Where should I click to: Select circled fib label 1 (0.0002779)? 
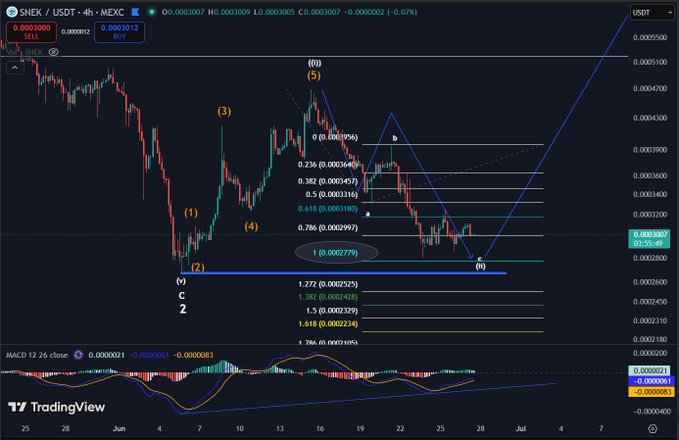[x=336, y=252]
